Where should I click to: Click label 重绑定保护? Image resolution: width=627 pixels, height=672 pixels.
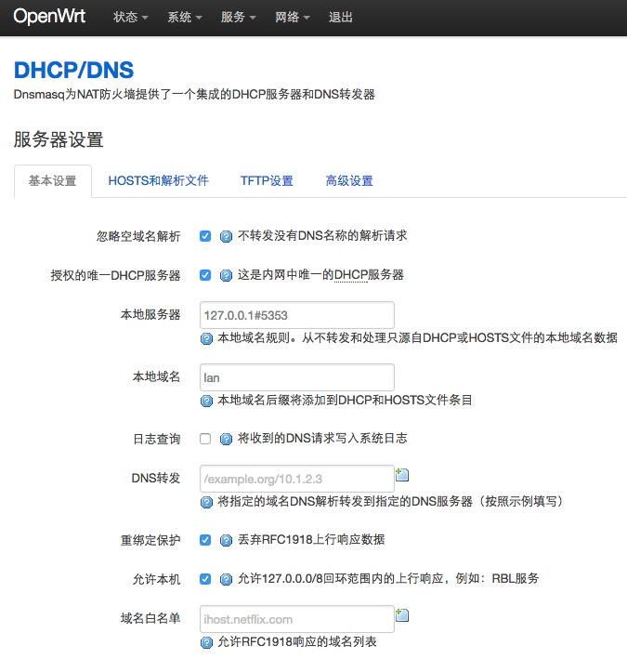pos(150,540)
